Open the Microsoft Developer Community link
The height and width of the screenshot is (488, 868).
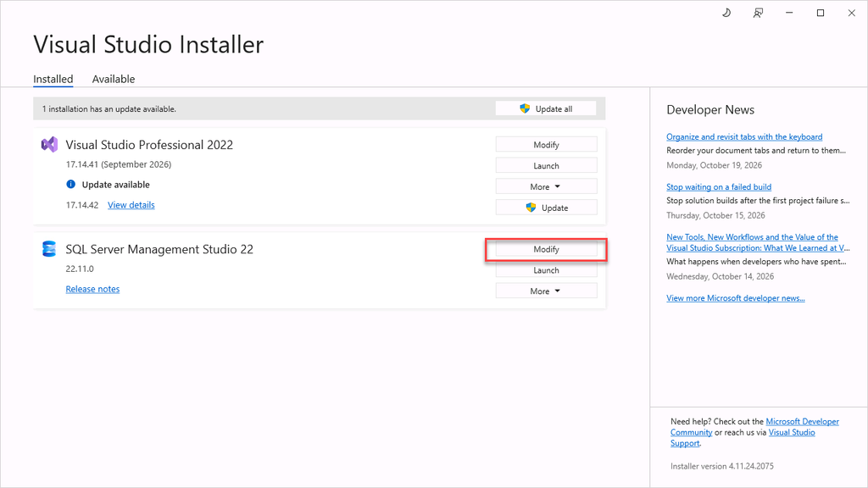pos(802,422)
